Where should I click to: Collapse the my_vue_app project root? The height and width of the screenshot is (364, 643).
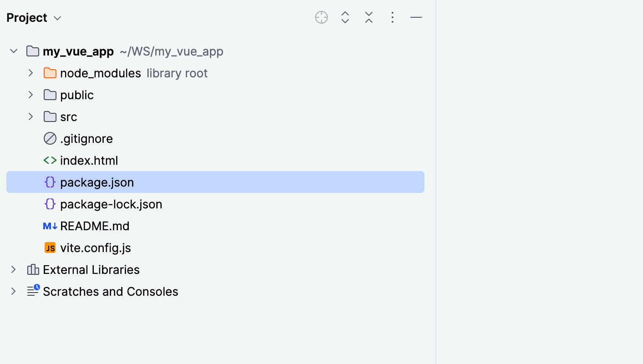tap(13, 51)
